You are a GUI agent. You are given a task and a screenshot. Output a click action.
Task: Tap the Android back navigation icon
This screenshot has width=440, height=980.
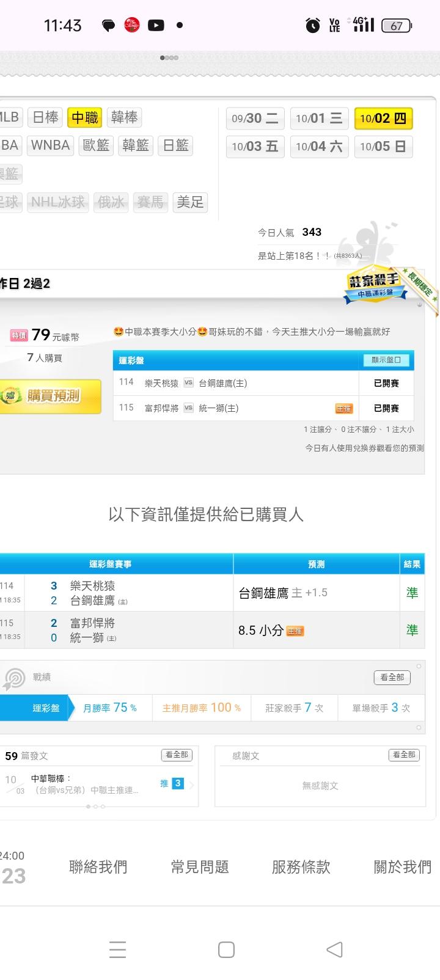(334, 949)
